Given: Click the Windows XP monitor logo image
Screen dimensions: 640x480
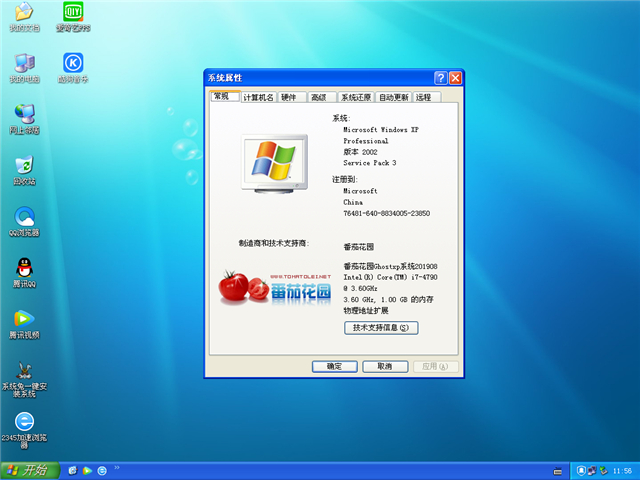Looking at the screenshot, I should (x=274, y=164).
